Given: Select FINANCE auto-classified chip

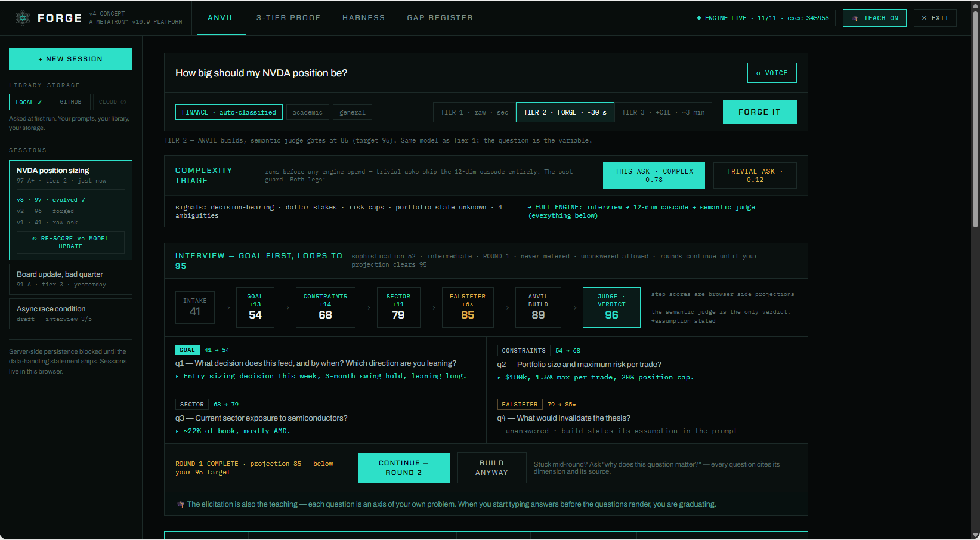Looking at the screenshot, I should (x=229, y=112).
